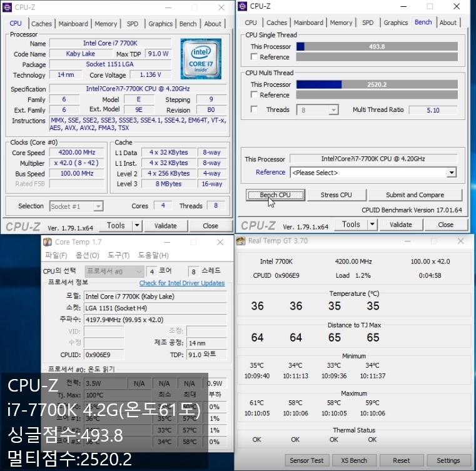Click Multi Thread Ratio value 5.10
The height and width of the screenshot is (471, 476).
pos(433,110)
